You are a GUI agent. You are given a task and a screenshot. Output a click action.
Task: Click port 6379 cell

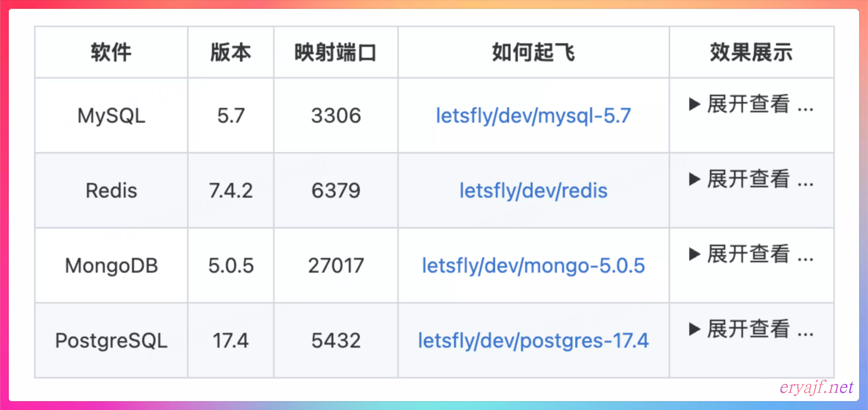coord(336,191)
